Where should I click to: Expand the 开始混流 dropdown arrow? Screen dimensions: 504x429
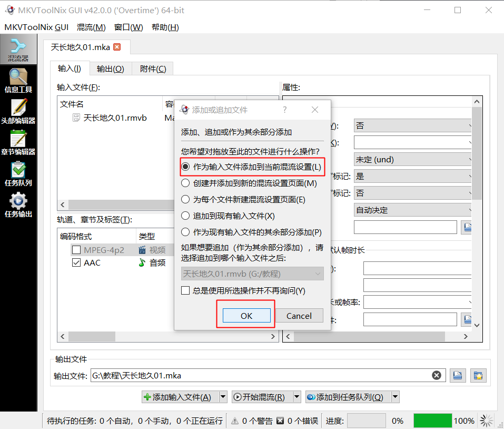(x=297, y=397)
